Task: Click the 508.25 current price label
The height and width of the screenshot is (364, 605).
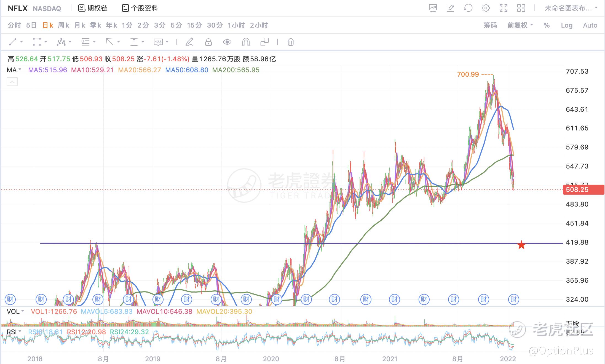Action: (x=583, y=190)
